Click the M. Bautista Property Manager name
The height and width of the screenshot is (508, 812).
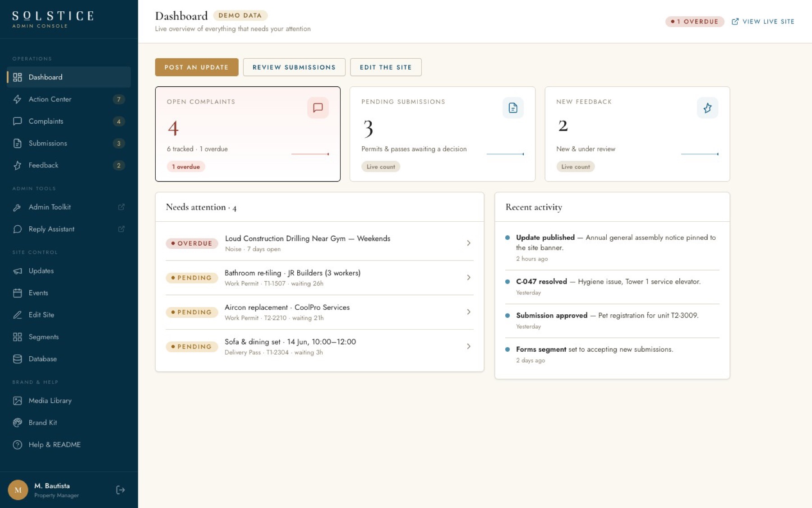click(56, 490)
